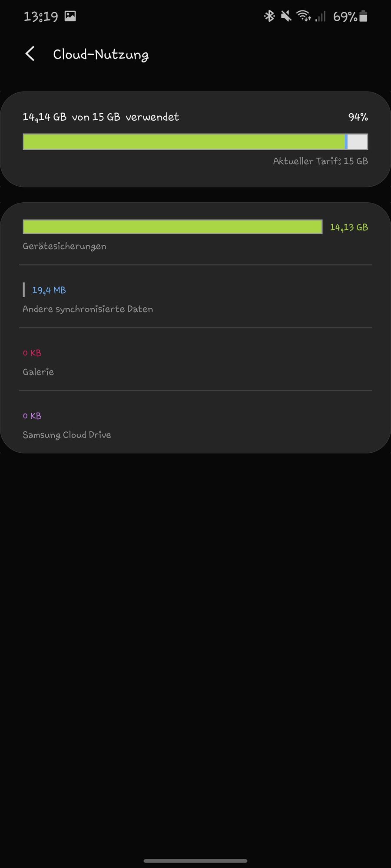Open the Samsung Cloud Drive entry
The width and height of the screenshot is (391, 868).
tap(195, 422)
